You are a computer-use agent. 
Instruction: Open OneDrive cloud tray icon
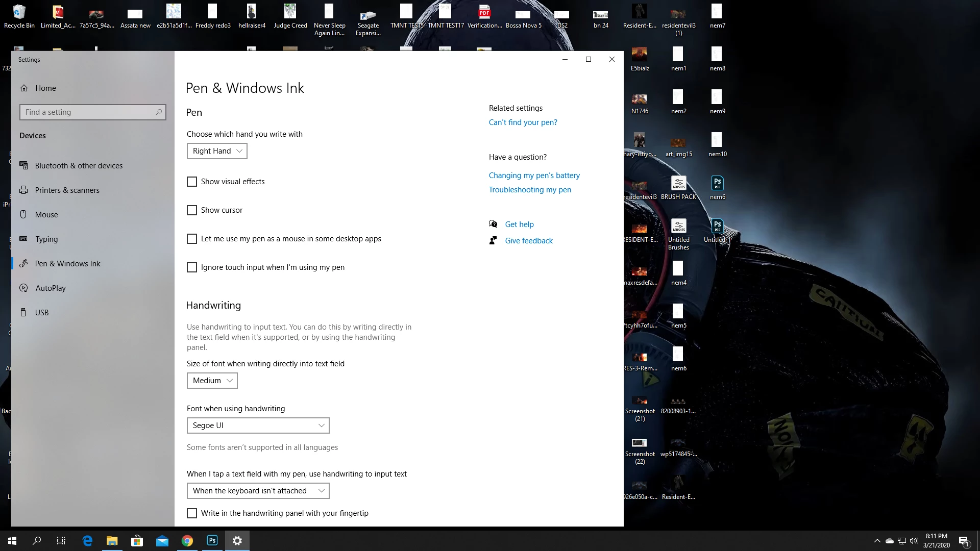(x=889, y=541)
